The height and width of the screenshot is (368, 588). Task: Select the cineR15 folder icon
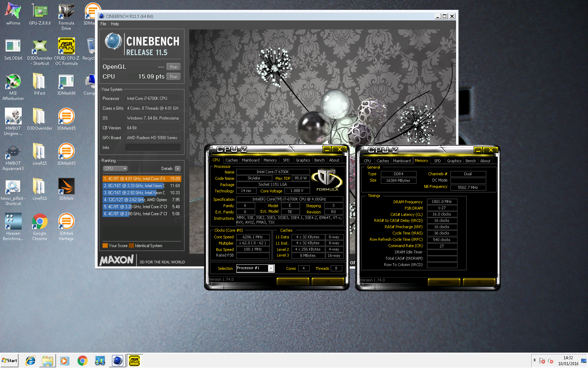[x=40, y=154]
